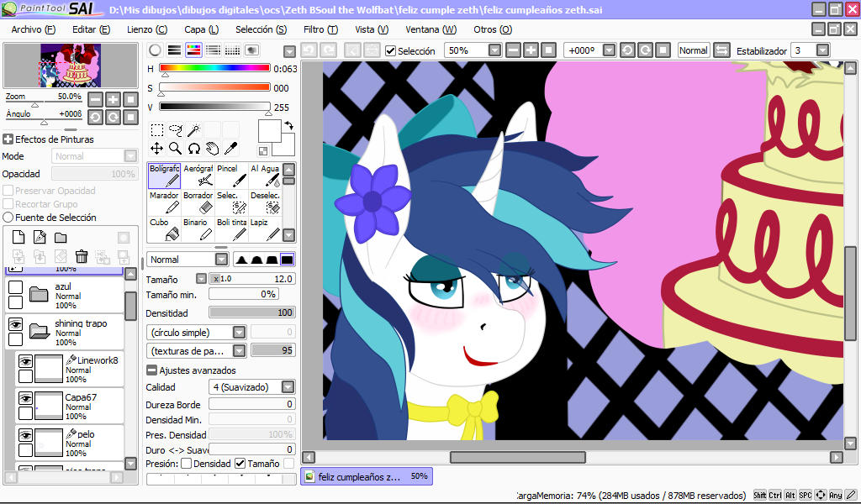Click the hue H color slider
Screen dimensions: 861x504
pyautogui.click(x=214, y=69)
